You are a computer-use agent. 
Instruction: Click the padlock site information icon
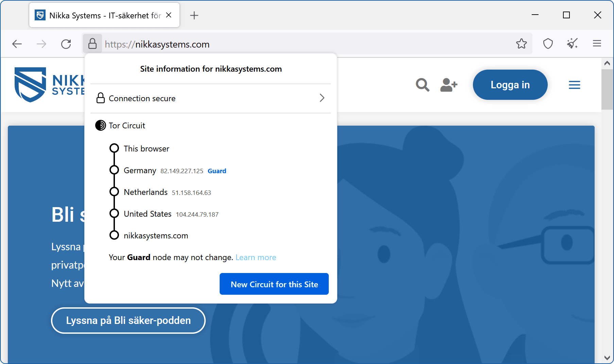click(x=92, y=44)
